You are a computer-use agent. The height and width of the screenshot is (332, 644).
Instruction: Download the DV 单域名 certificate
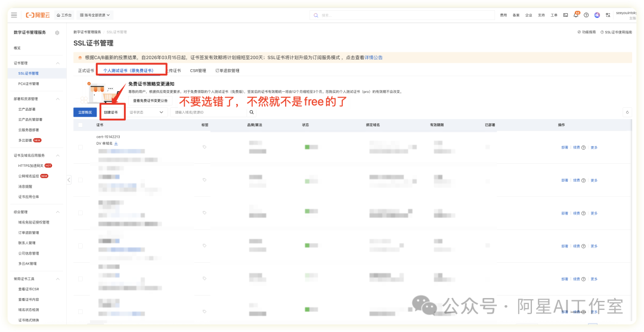click(116, 144)
